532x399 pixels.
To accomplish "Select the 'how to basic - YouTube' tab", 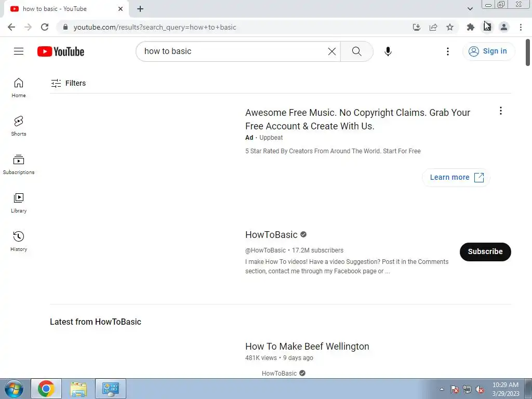I will (x=66, y=9).
